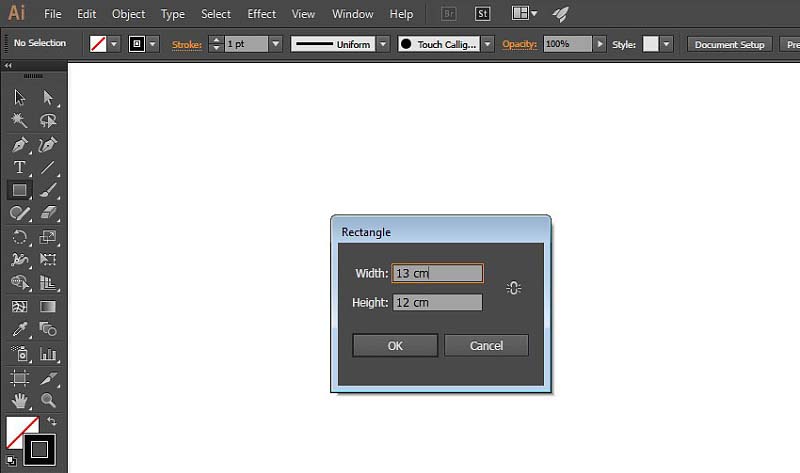The width and height of the screenshot is (800, 473).
Task: Select the Line Segment tool
Action: [x=48, y=167]
